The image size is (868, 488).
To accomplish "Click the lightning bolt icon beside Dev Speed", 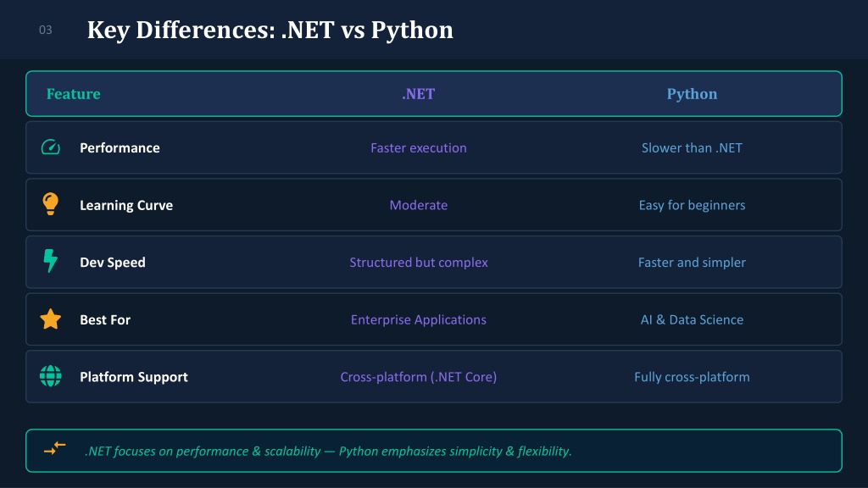I will click(50, 261).
